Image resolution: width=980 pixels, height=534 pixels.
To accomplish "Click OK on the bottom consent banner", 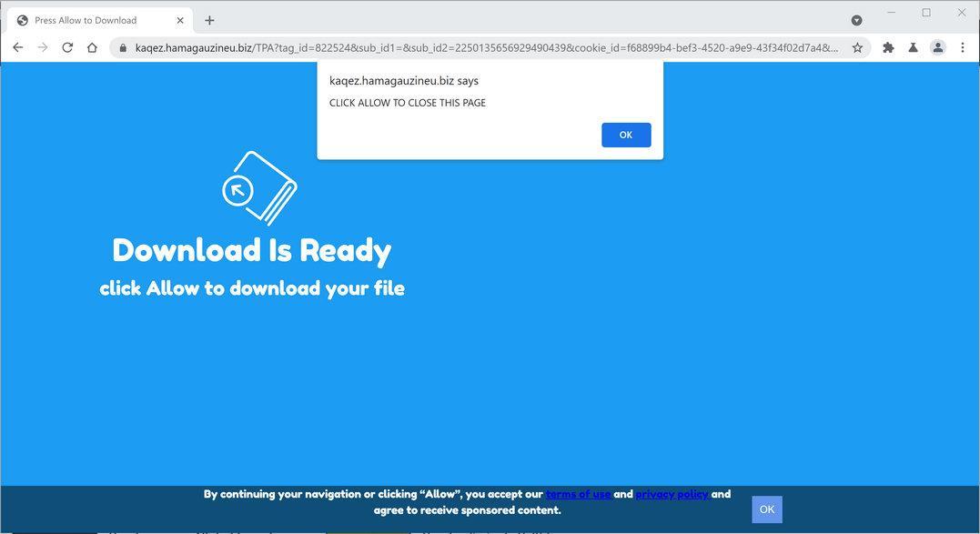I will 766,509.
